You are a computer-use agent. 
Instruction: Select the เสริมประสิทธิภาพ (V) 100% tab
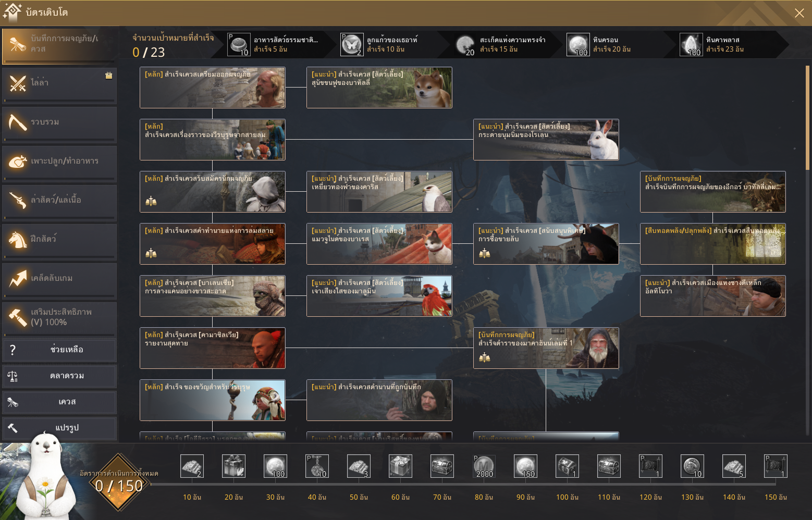tap(59, 319)
